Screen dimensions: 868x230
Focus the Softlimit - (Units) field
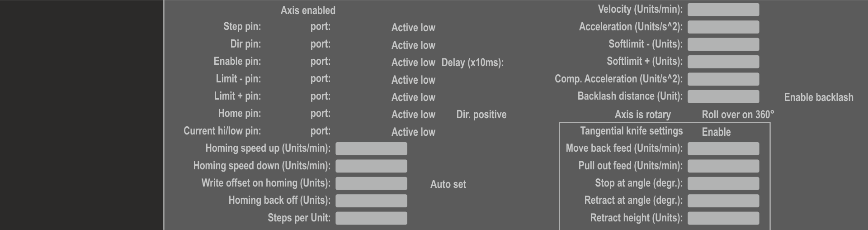723,44
